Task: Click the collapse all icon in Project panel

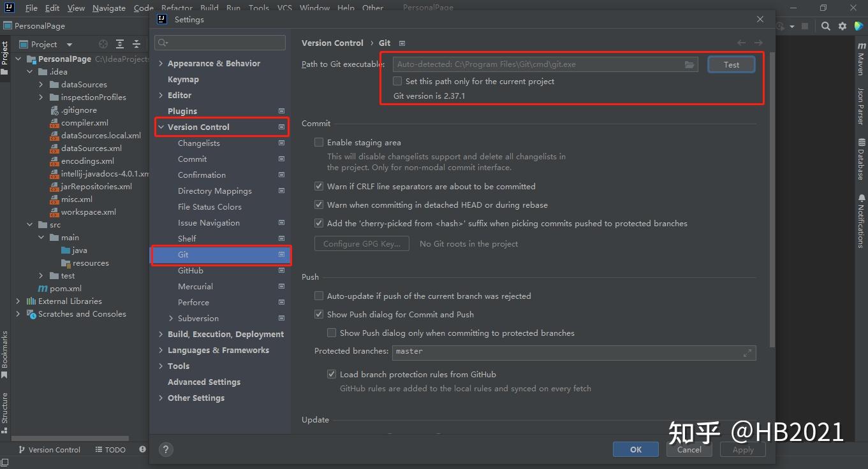Action: click(x=136, y=44)
